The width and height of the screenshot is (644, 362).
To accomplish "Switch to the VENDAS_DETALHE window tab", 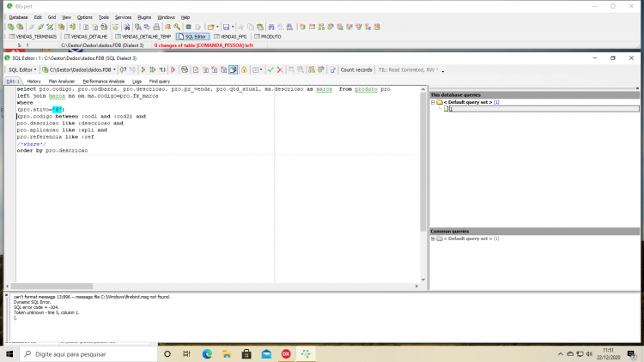I will [86, 37].
